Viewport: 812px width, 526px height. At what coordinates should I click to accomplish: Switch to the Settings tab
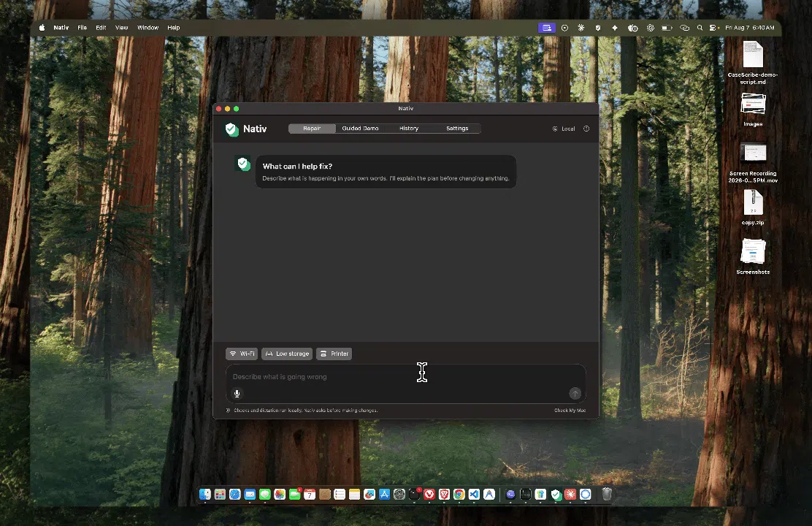(x=457, y=129)
